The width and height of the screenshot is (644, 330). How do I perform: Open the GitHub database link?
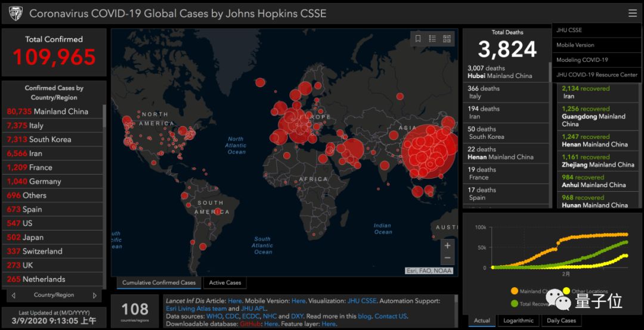[x=250, y=324]
